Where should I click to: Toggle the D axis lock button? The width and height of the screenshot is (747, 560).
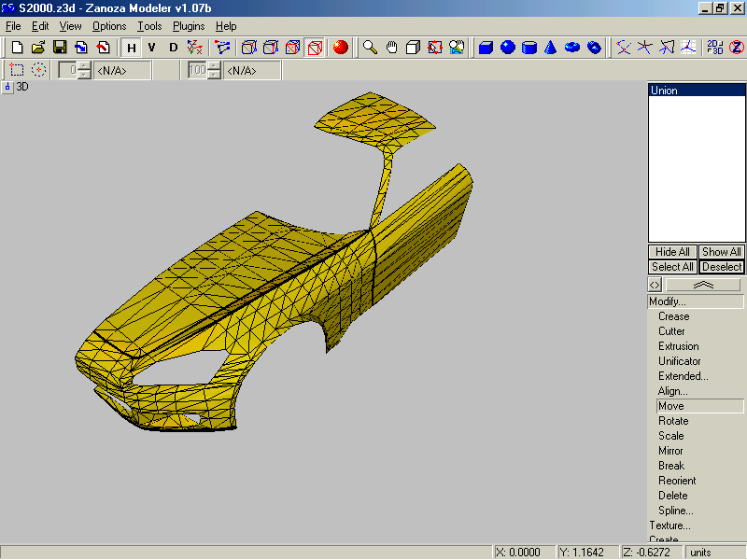coord(173,47)
